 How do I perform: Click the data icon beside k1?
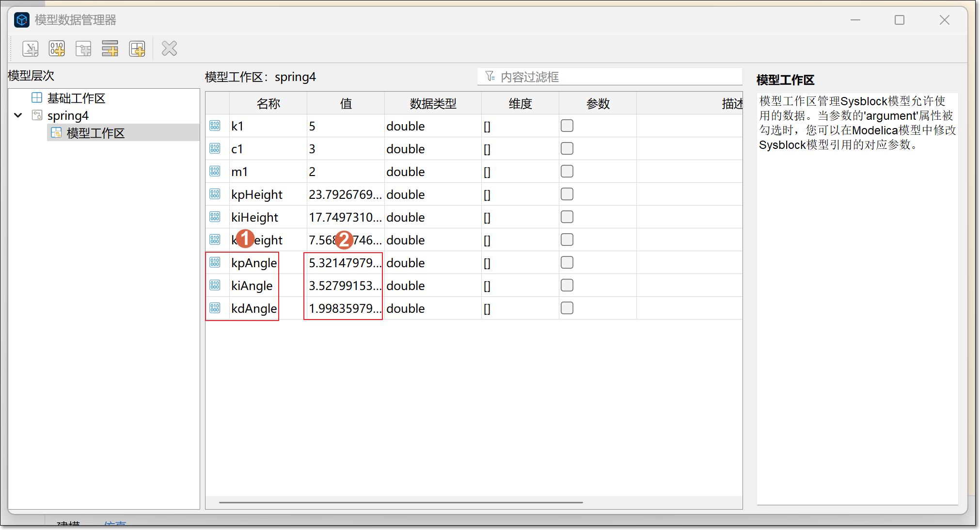(x=215, y=126)
